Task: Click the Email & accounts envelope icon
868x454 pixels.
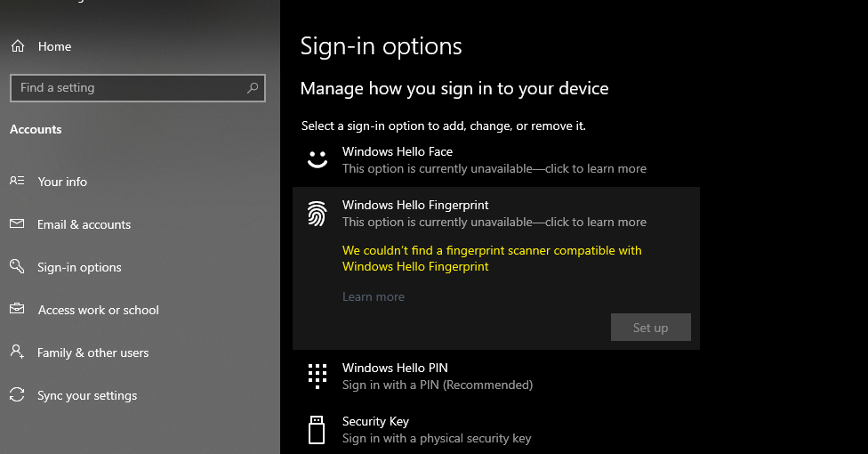Action: 17,223
